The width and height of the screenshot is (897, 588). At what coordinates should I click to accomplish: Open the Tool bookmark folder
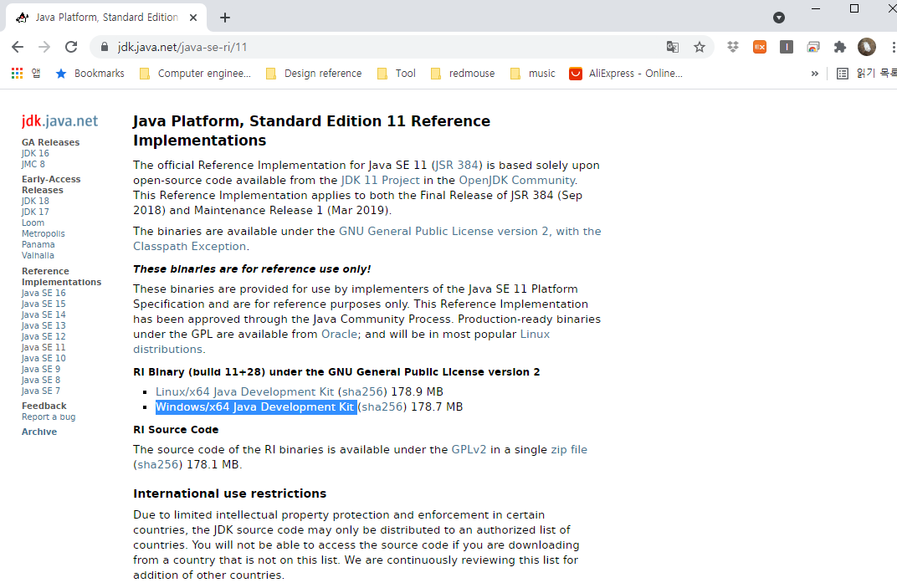[x=397, y=74]
